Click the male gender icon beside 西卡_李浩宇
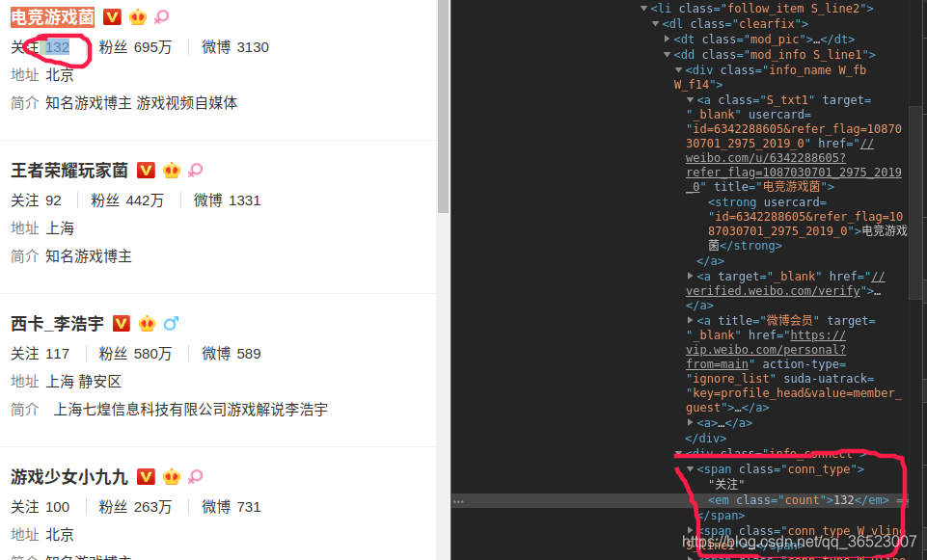Viewport: 927px width, 560px height. [171, 323]
